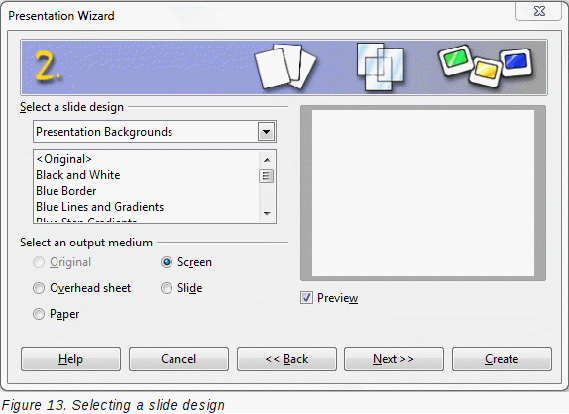Viewport: 569px width, 414px height.
Task: Click the white paper sheets banner icon
Action: (285, 67)
